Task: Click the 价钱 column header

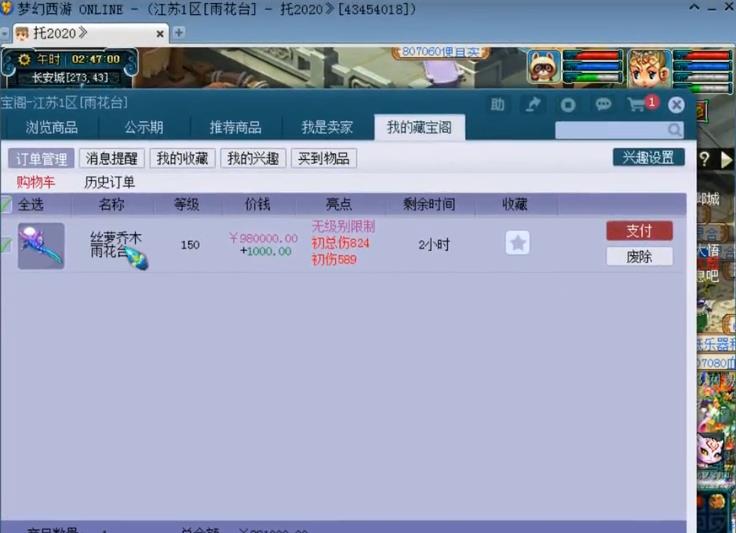Action: [257, 204]
